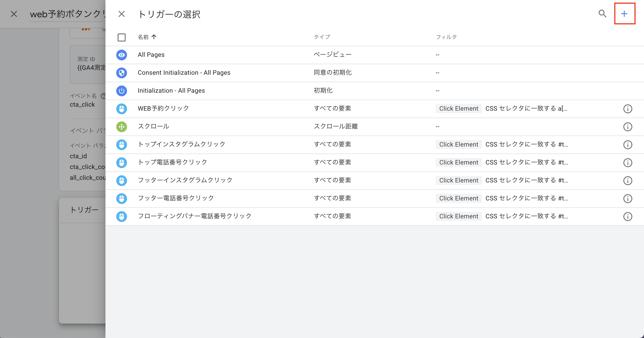This screenshot has width=644, height=338.
Task: Click the green スクロール trigger icon
Action: point(121,127)
